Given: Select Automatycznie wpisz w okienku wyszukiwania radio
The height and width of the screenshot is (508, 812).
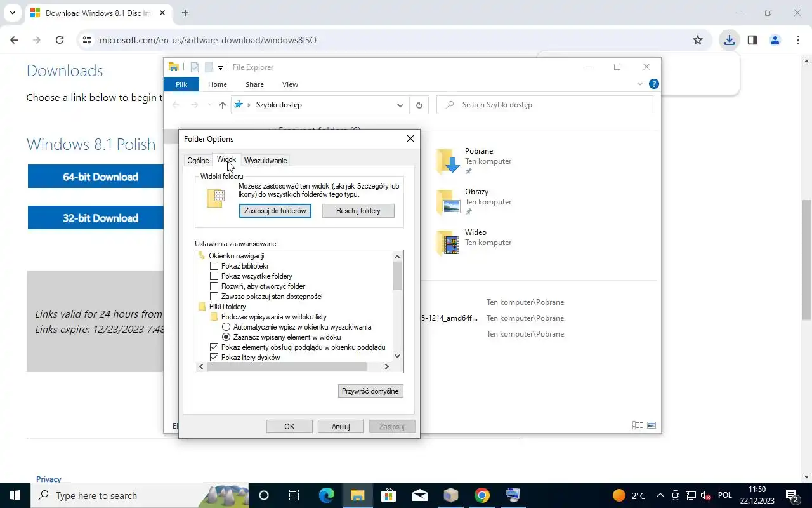Looking at the screenshot, I should coord(226,327).
